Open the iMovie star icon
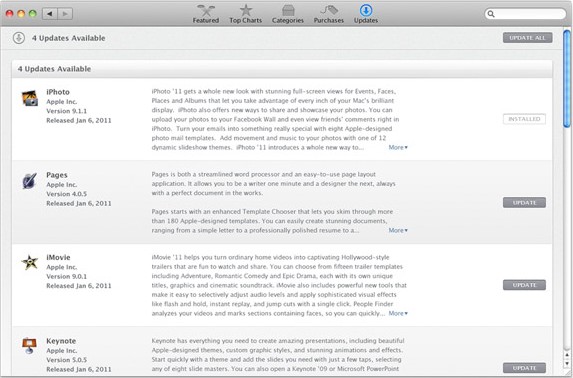 pyautogui.click(x=30, y=262)
